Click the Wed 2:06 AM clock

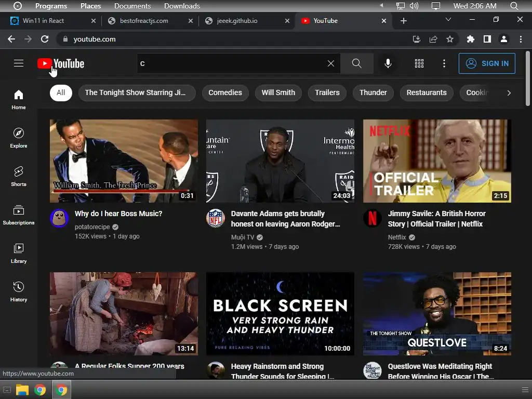[475, 6]
